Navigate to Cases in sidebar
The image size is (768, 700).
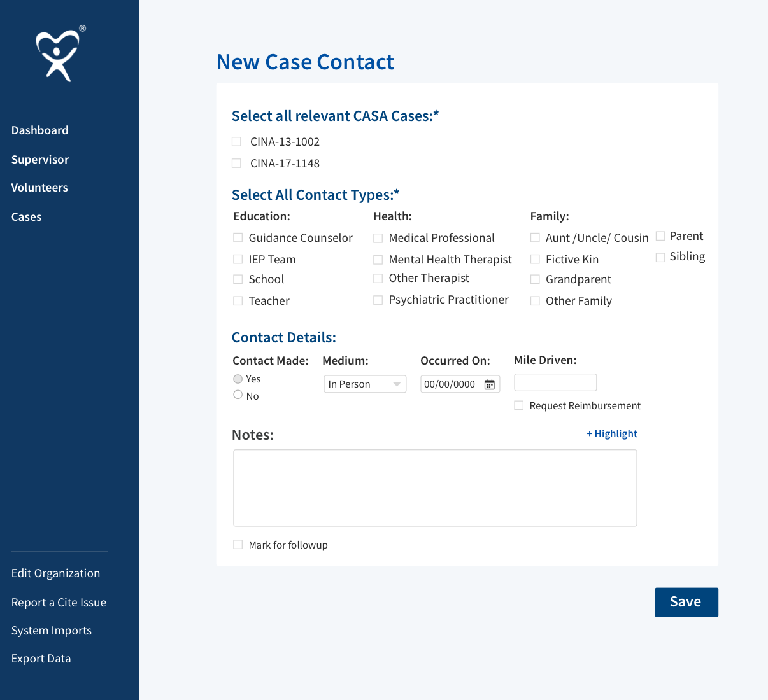pos(27,216)
